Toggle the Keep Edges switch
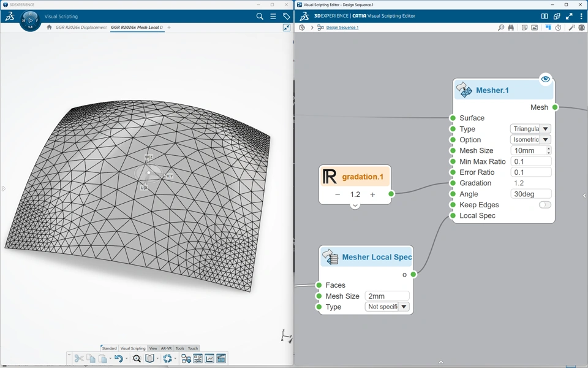Image resolution: width=588 pixels, height=368 pixels. 545,205
